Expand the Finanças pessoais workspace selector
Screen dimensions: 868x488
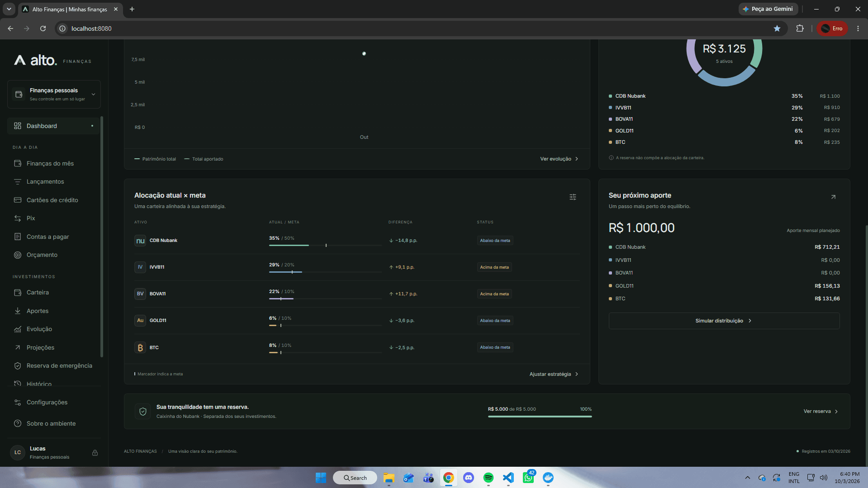(x=54, y=94)
